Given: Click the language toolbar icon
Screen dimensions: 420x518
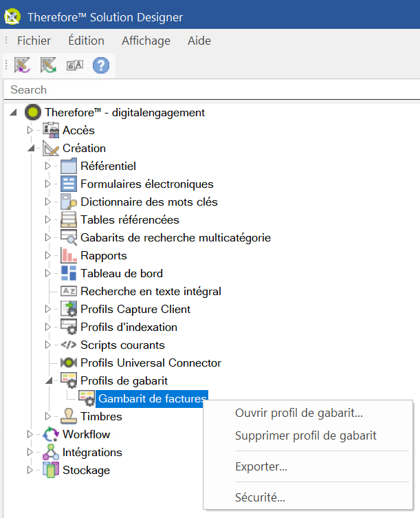Looking at the screenshot, I should point(75,65).
